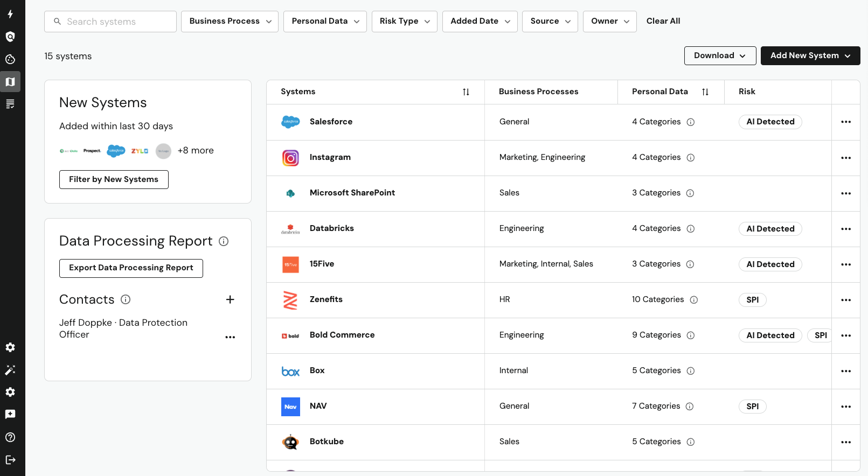Image resolution: width=868 pixels, height=476 pixels.
Task: Open the more options for Jeff Doppke contact
Action: coord(230,337)
